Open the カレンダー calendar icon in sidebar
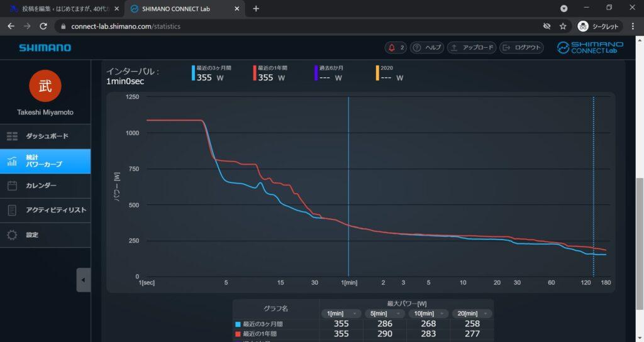 click(12, 185)
